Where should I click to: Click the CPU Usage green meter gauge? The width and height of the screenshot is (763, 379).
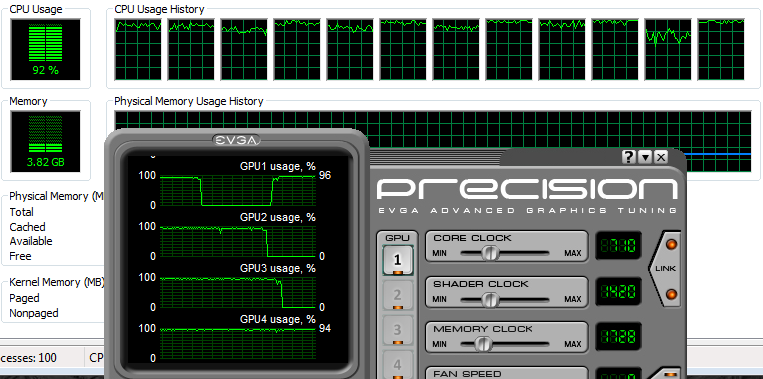coord(45,50)
